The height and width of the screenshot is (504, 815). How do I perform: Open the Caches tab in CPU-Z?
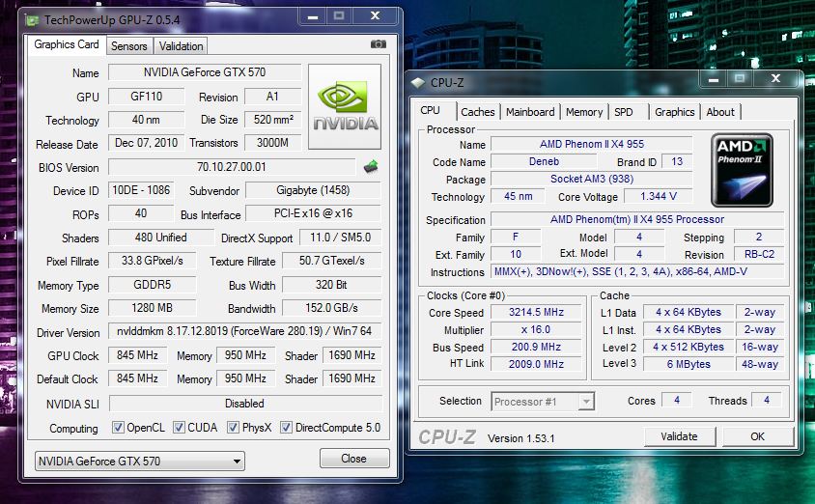pos(478,112)
